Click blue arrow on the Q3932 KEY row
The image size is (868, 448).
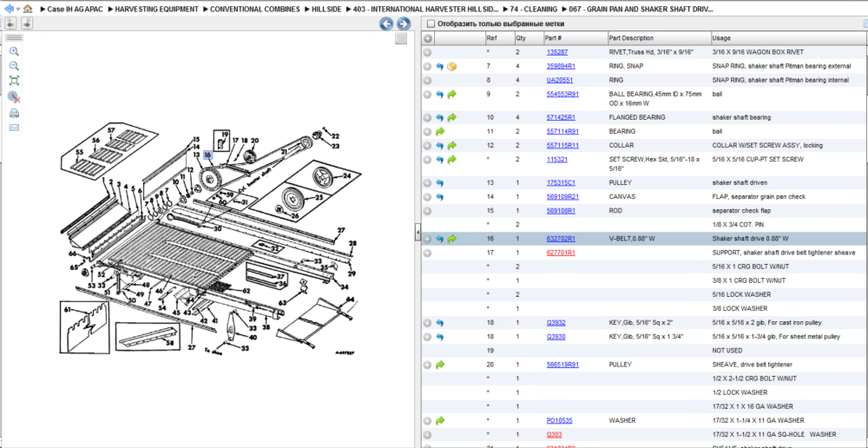(439, 323)
